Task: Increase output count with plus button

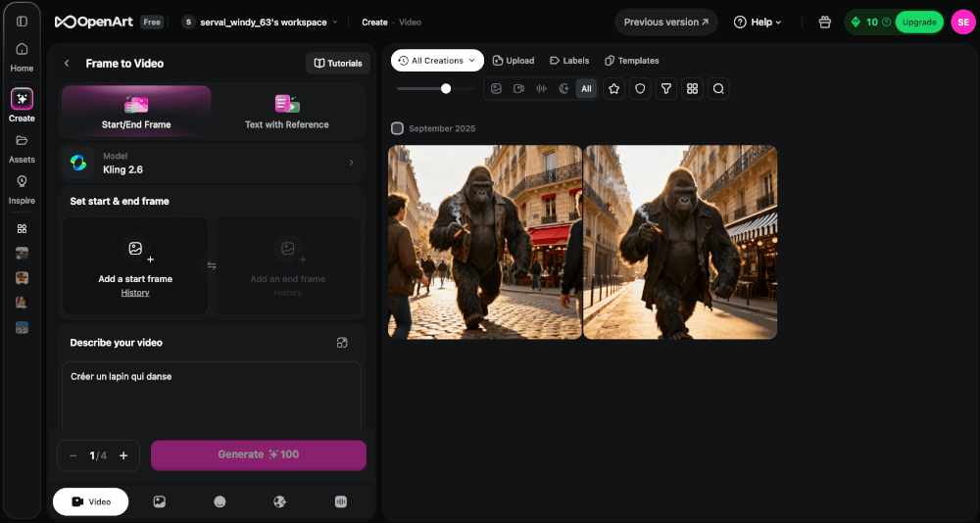Action: [x=123, y=455]
